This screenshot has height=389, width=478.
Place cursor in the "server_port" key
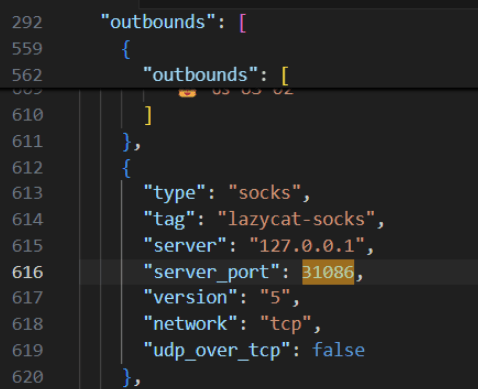pyautogui.click(x=211, y=272)
